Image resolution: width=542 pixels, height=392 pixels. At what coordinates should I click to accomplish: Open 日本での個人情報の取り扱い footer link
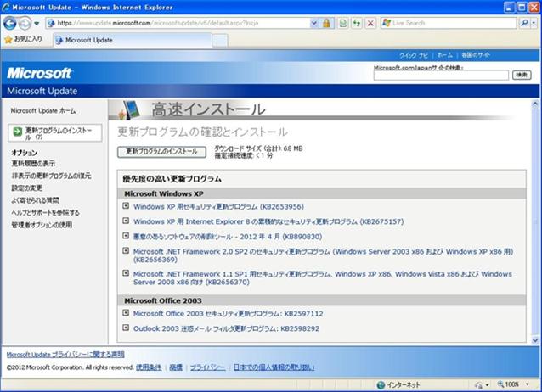[x=274, y=367]
